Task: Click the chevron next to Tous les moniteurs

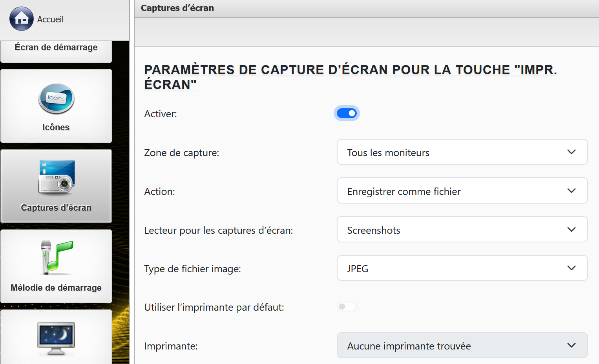Action: [x=571, y=152]
